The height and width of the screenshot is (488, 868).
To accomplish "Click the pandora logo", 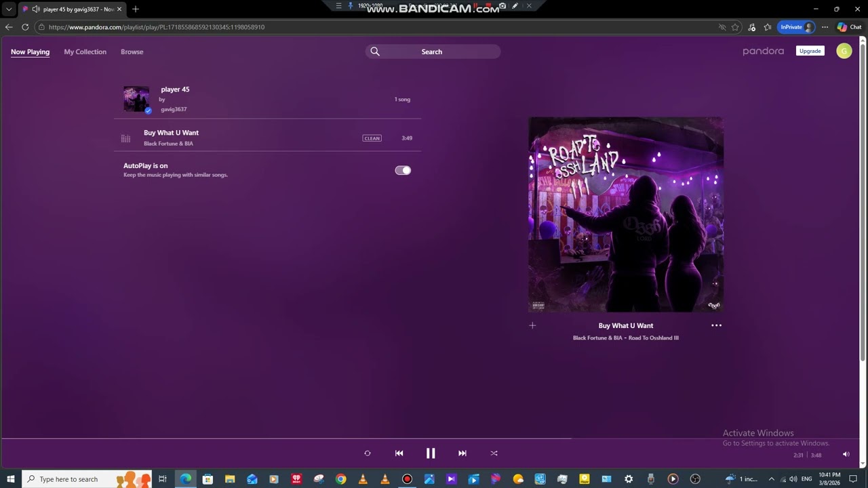I will (763, 51).
